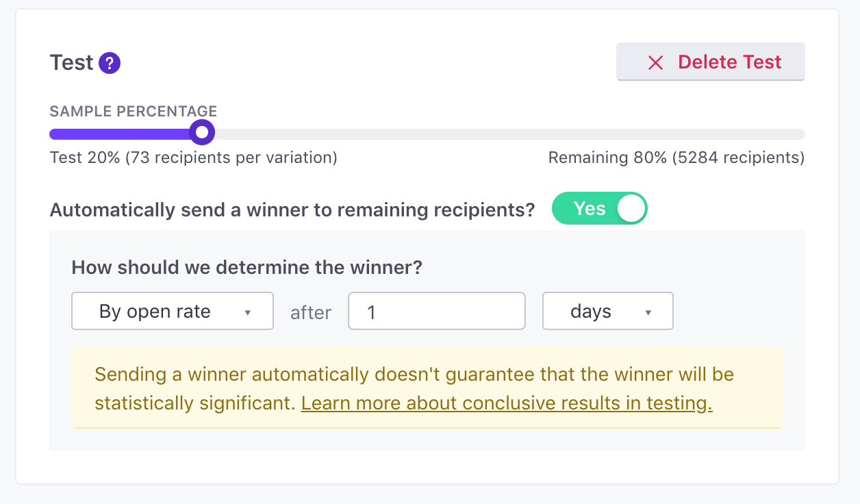
Task: Click the purple question mark help icon
Action: (x=110, y=64)
